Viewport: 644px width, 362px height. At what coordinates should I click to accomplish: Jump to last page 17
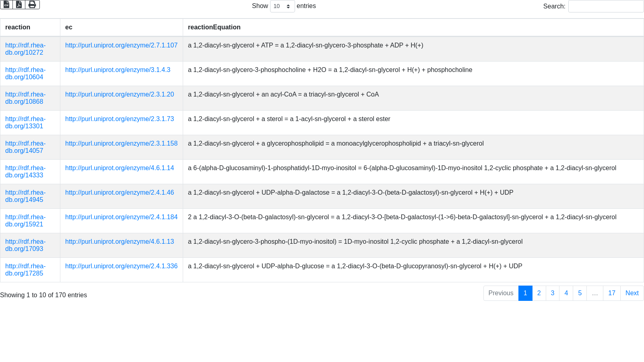[x=612, y=293]
